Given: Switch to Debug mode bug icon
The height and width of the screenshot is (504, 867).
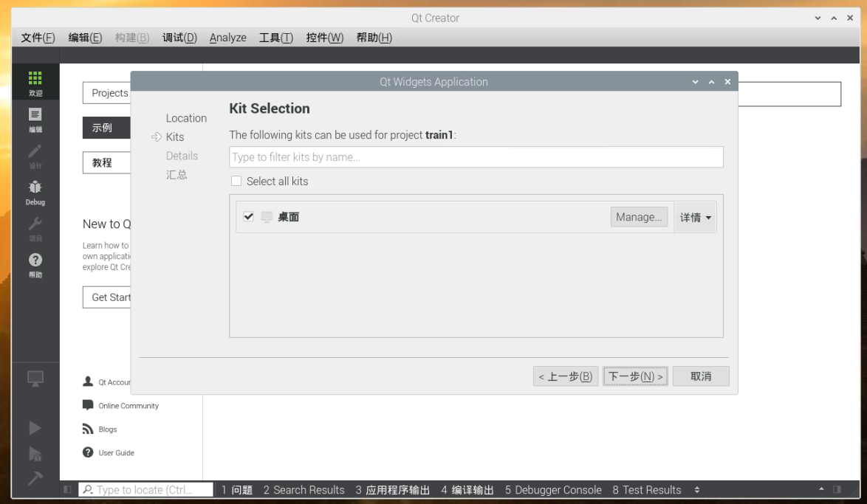Looking at the screenshot, I should tap(35, 193).
